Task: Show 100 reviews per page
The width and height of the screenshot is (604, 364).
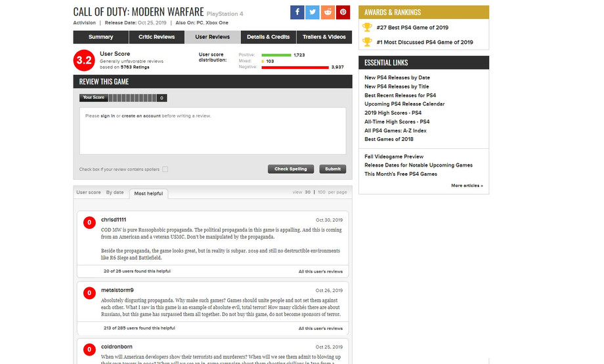Action: click(x=322, y=192)
